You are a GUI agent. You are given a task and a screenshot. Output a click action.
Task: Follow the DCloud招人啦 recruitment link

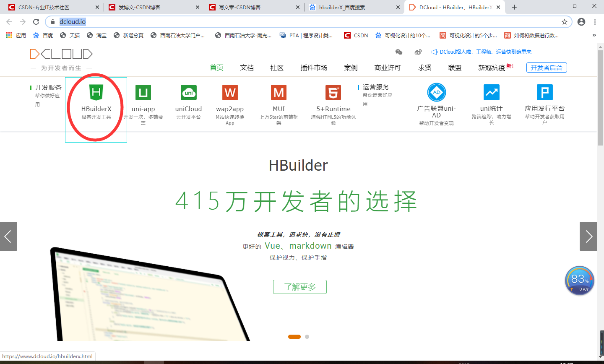482,51
